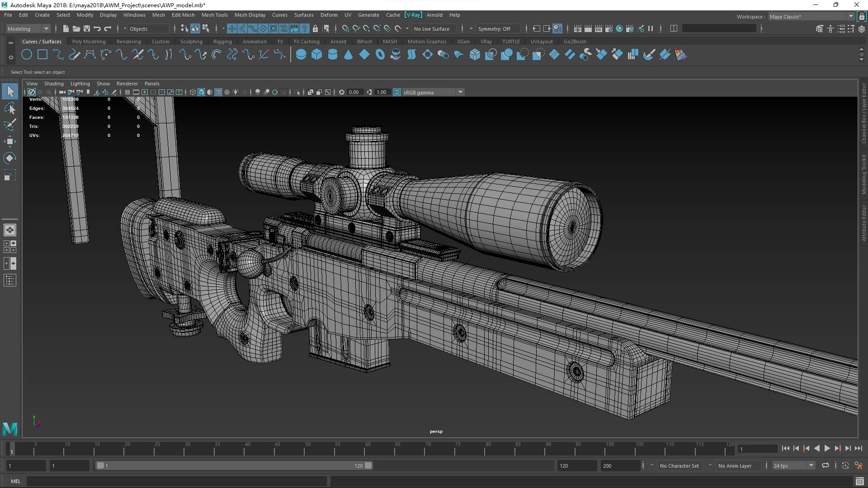This screenshot has width=868, height=488.
Task: Open the Mesh Tools menu
Action: 214,15
